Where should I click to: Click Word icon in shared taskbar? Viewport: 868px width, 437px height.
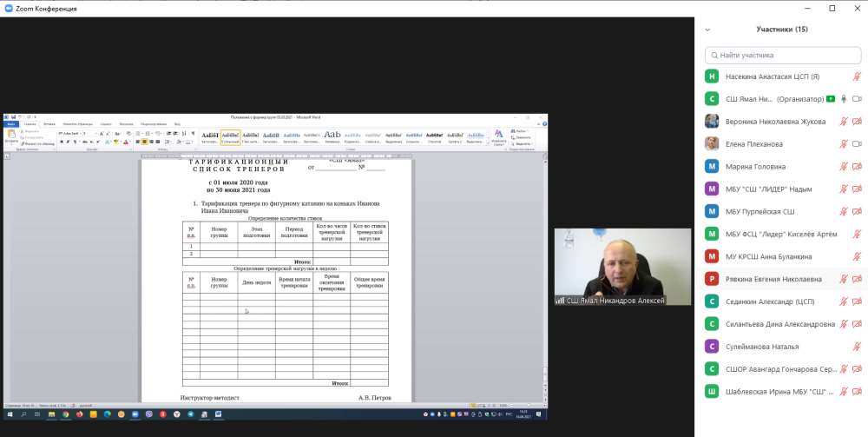218,414
